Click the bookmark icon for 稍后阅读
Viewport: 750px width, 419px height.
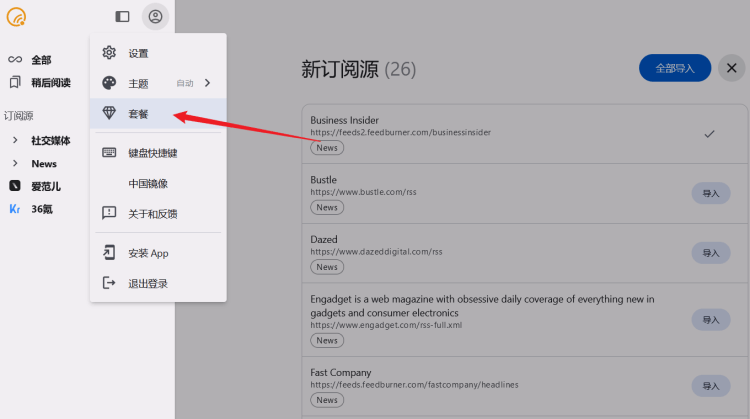click(15, 82)
